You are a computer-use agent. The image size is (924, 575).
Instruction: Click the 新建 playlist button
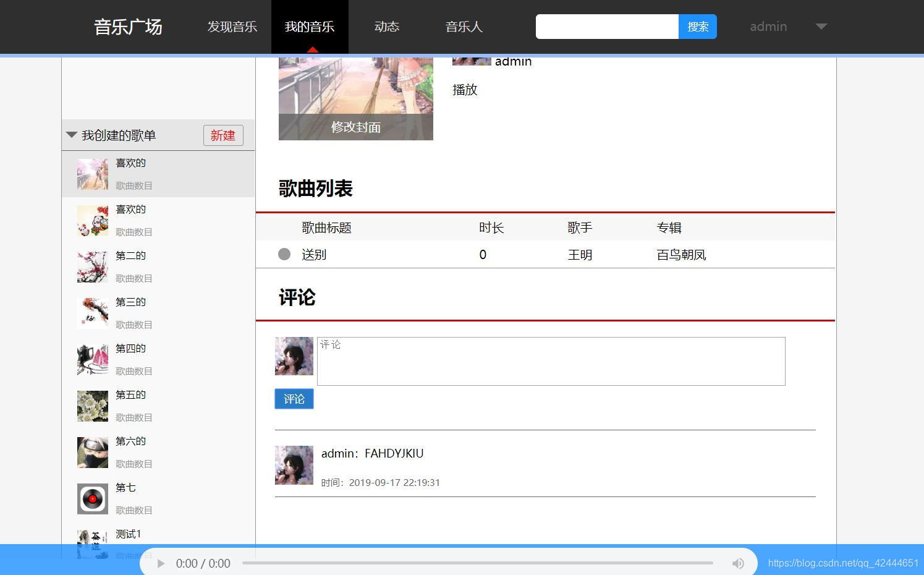(x=223, y=135)
